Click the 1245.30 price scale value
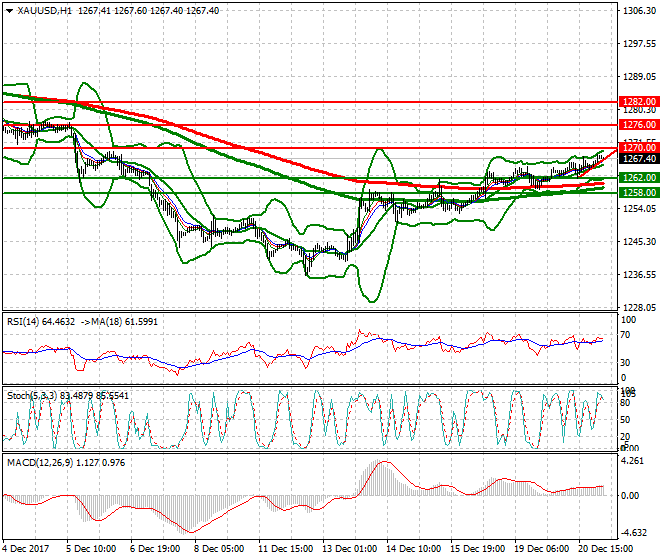This screenshot has width=660, height=560. point(639,241)
